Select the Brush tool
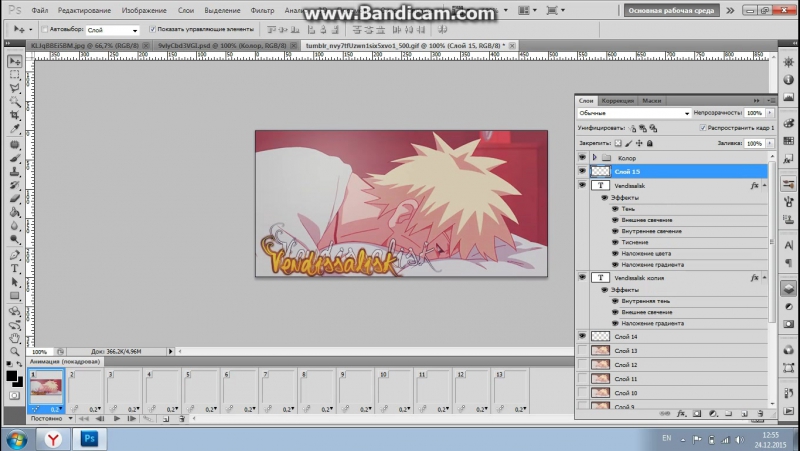This screenshot has width=800, height=451. pos(14,158)
